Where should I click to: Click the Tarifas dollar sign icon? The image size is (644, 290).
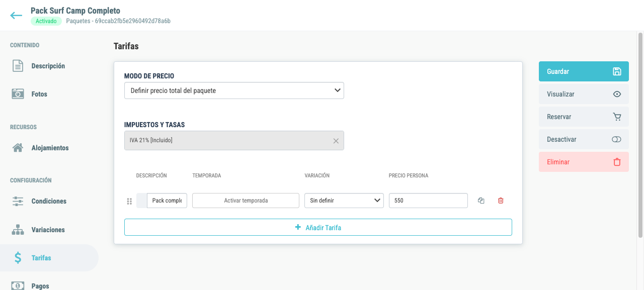[18, 258]
